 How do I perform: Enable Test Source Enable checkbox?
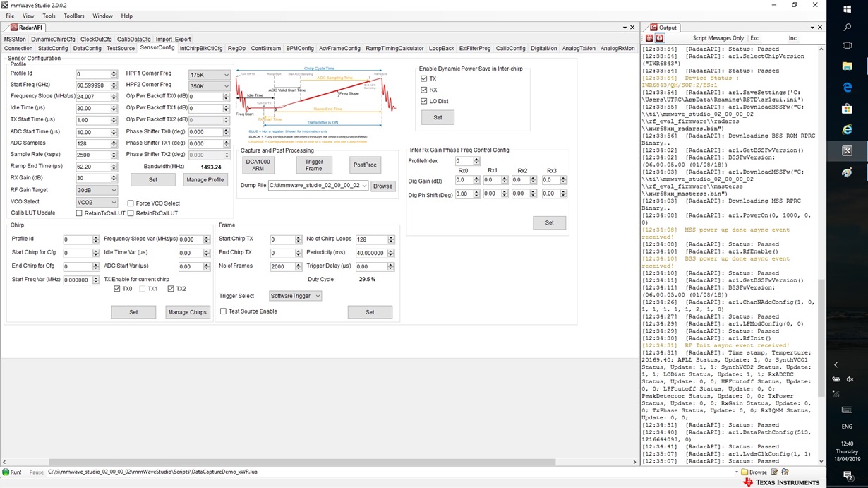[x=223, y=311]
